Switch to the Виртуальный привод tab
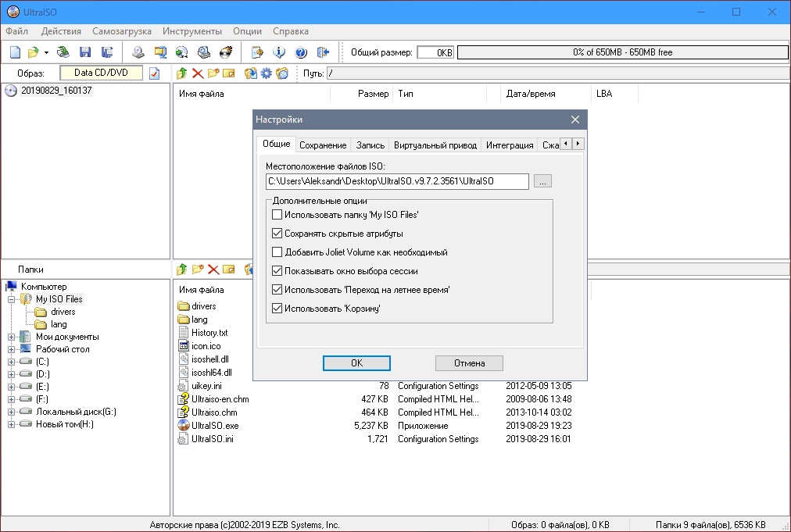This screenshot has width=791, height=532. pos(435,145)
